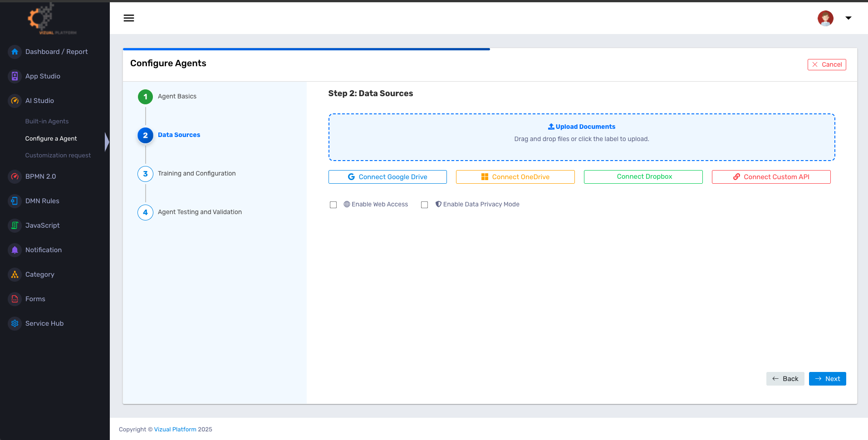This screenshot has height=440, width=868.
Task: Enable the Web Access checkbox
Action: (x=333, y=205)
